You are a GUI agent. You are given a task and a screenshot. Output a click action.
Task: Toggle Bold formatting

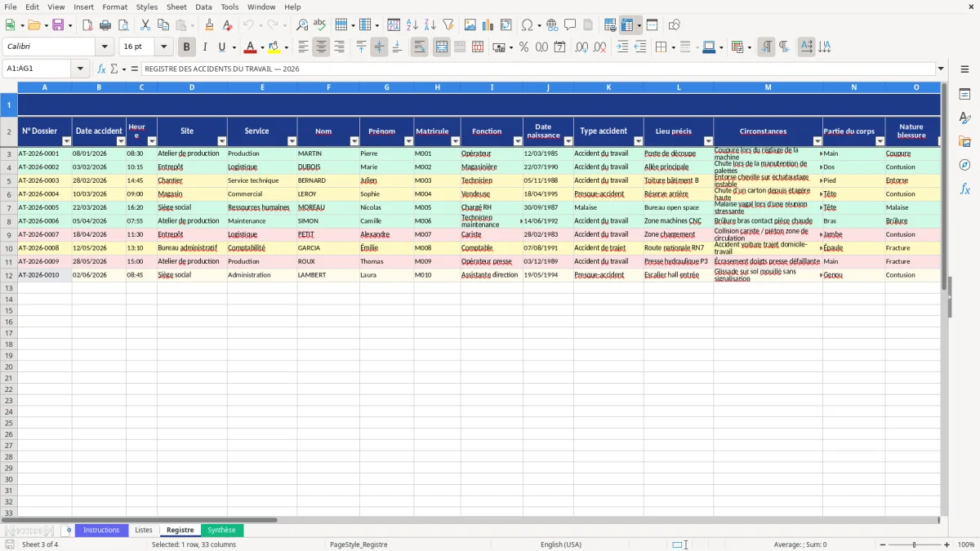(x=186, y=47)
